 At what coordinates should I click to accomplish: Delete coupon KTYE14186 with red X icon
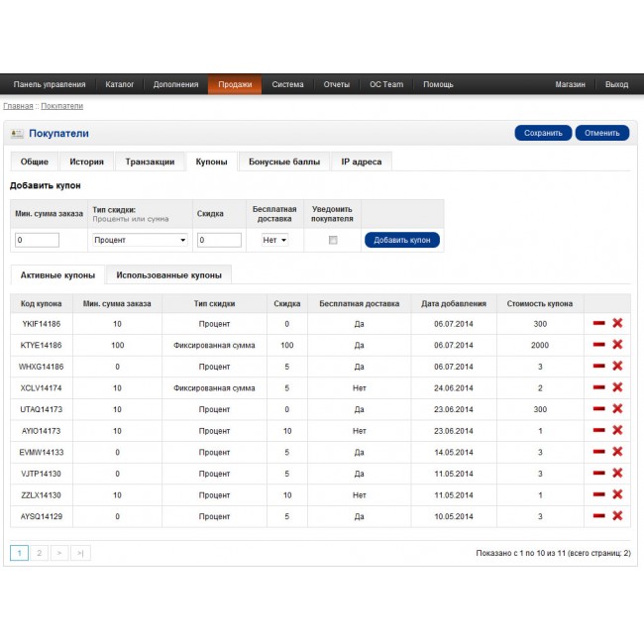tap(617, 345)
